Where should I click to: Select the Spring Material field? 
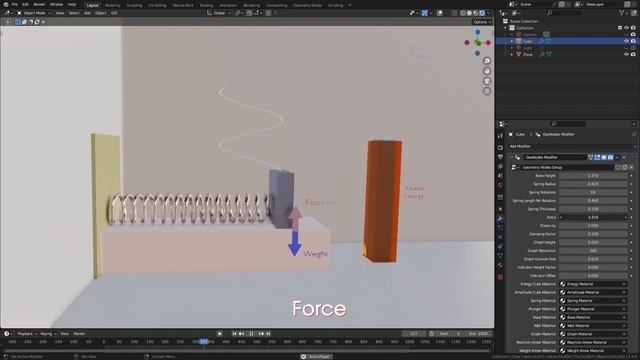point(593,301)
